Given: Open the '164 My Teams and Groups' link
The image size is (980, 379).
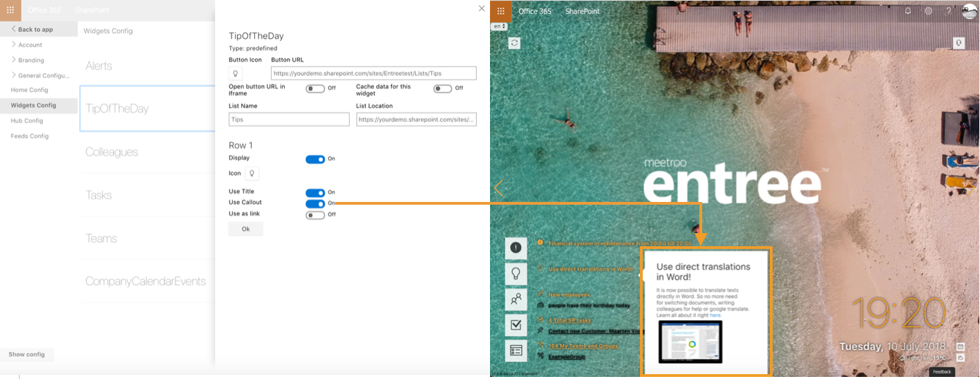Looking at the screenshot, I should point(583,346).
